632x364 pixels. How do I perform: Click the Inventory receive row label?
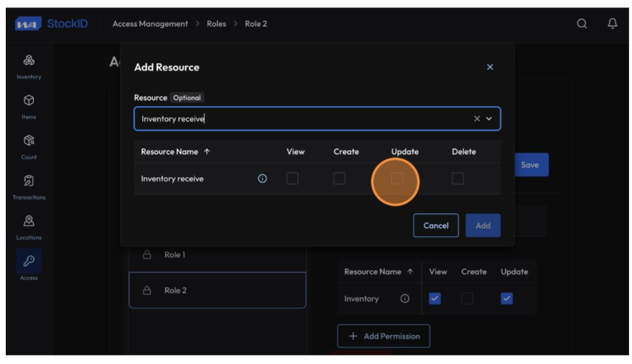[172, 179]
